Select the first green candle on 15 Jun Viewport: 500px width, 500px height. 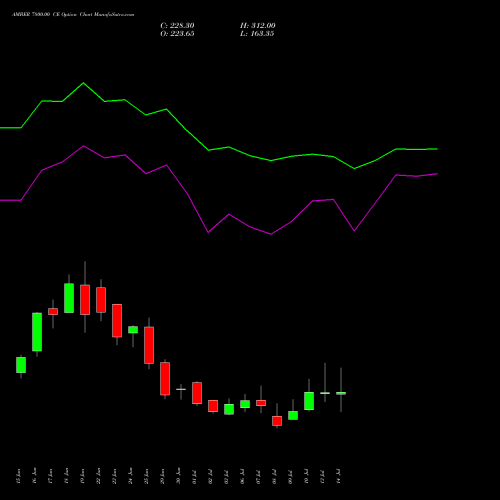tap(21, 365)
